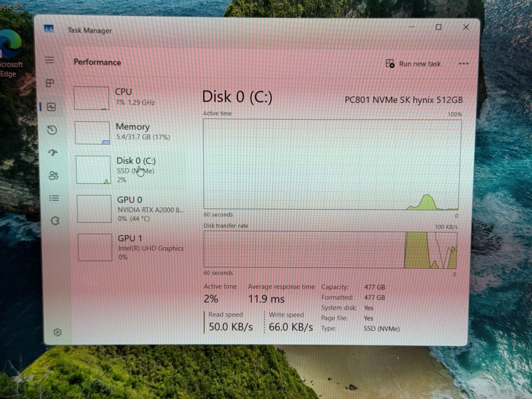Click the GPU 1 mini graph thumbnail

(x=95, y=247)
